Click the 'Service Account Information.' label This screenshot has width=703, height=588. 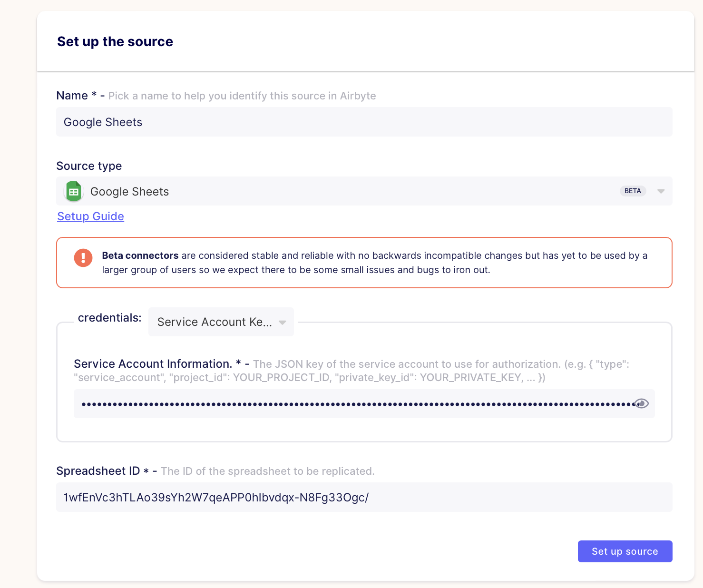click(153, 364)
